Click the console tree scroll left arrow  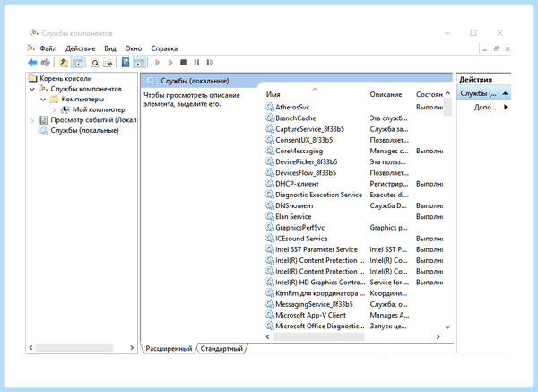[30, 348]
